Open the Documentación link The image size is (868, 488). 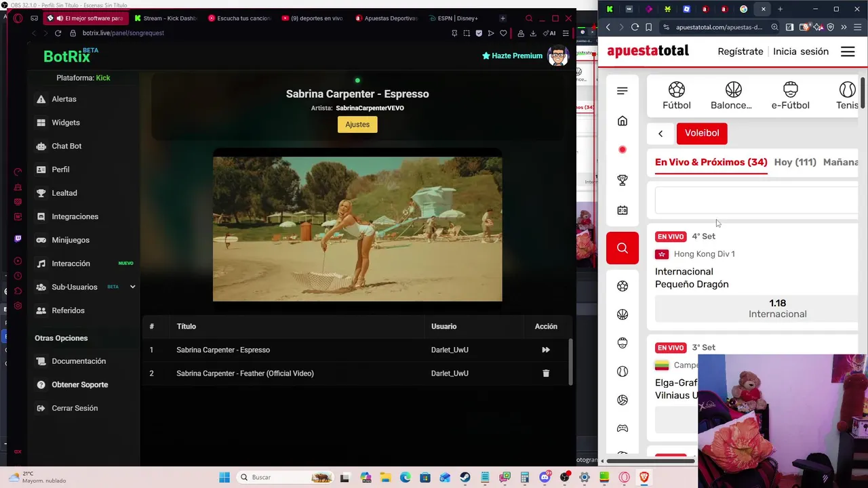point(79,361)
